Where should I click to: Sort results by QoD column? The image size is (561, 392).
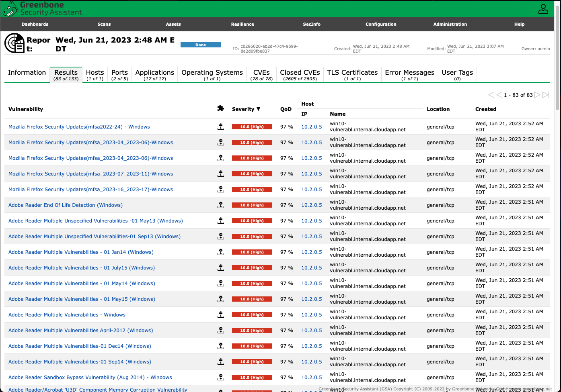286,109
